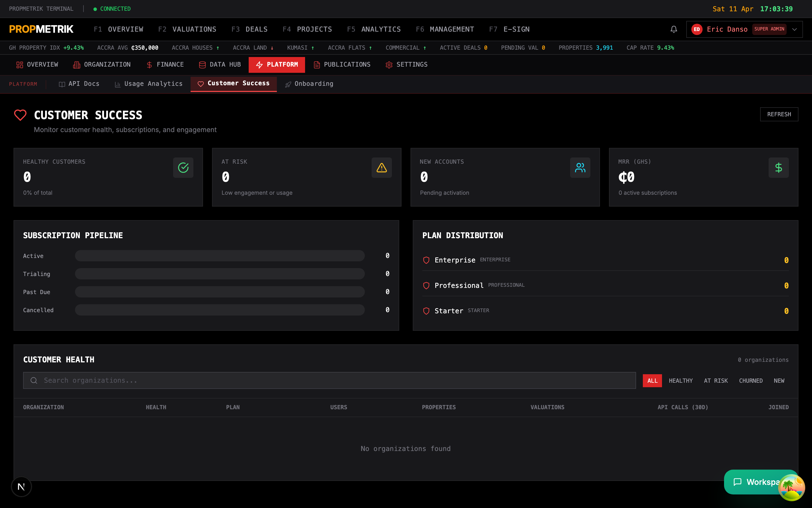Switch to Usage Analytics sub-tab
This screenshot has width=812, height=508.
148,84
